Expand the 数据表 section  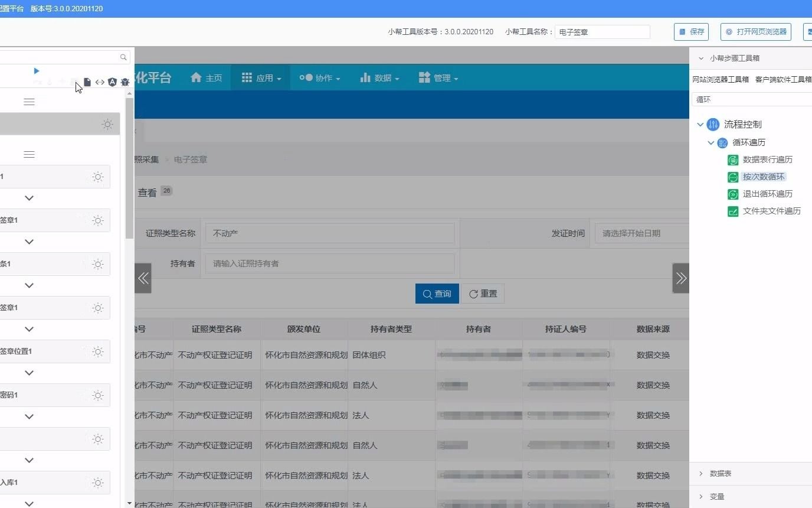pos(751,474)
